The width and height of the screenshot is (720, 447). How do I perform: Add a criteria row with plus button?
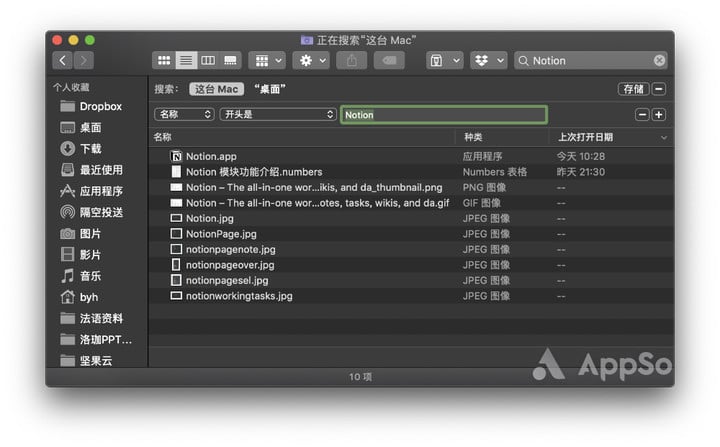659,114
